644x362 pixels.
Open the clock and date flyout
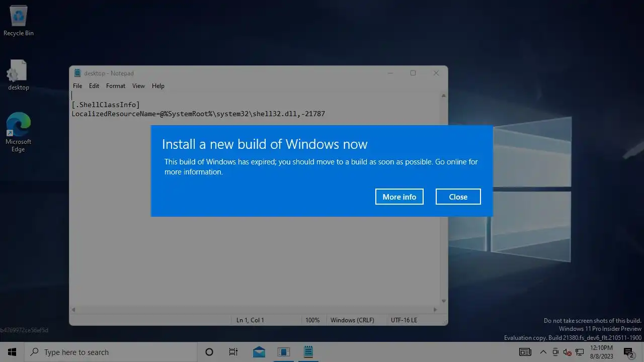(x=601, y=352)
